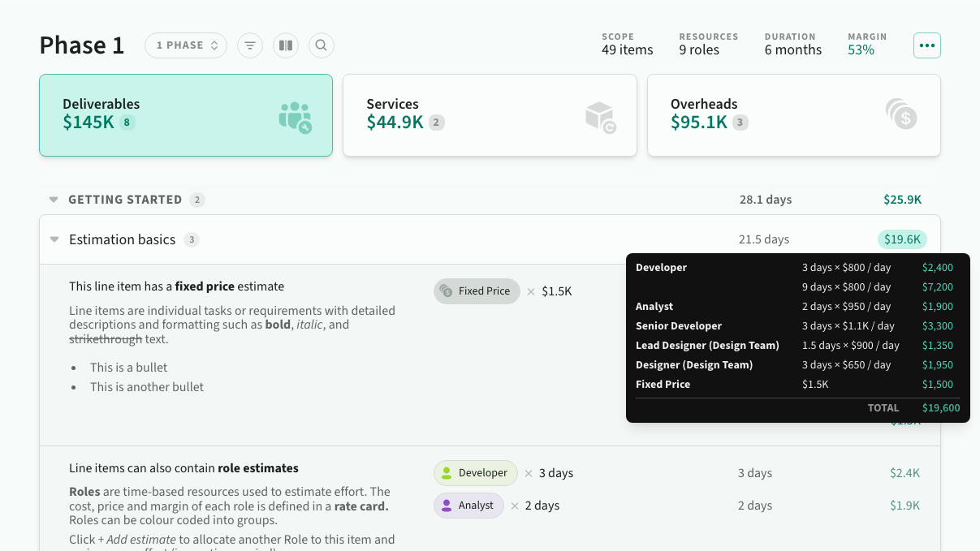The image size is (980, 551).
Task: Click the Analyst role tag
Action: [x=468, y=506]
